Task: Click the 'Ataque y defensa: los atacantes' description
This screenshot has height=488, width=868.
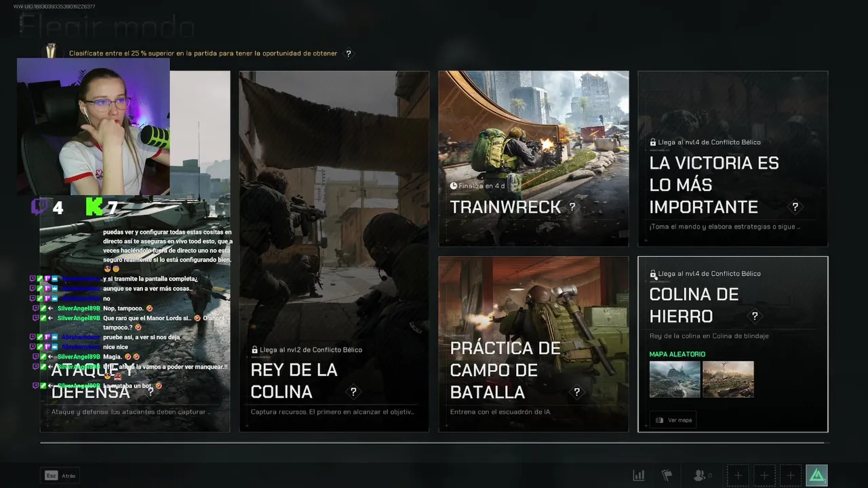Action: (x=131, y=411)
